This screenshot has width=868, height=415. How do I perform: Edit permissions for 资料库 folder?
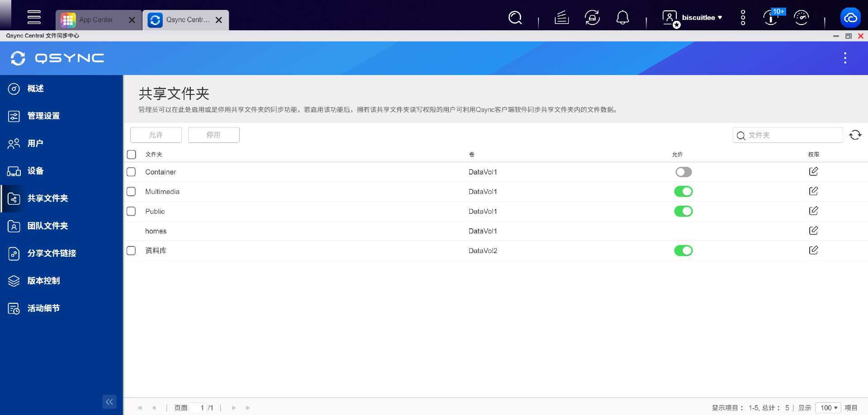(813, 250)
